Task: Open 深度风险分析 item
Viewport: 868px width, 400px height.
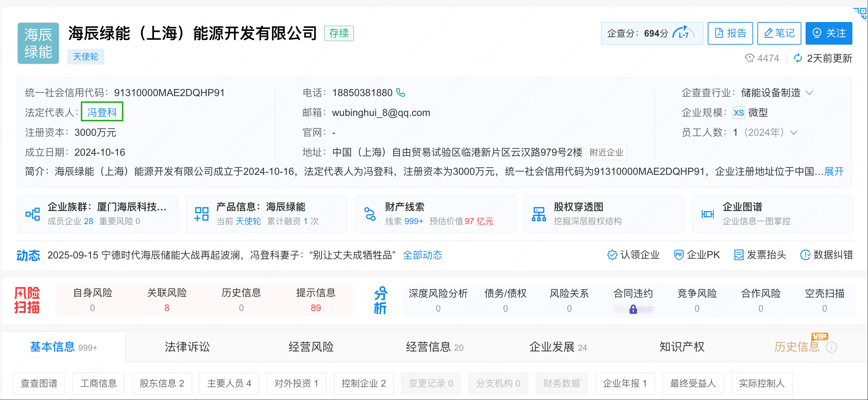Action: pyautogui.click(x=438, y=301)
